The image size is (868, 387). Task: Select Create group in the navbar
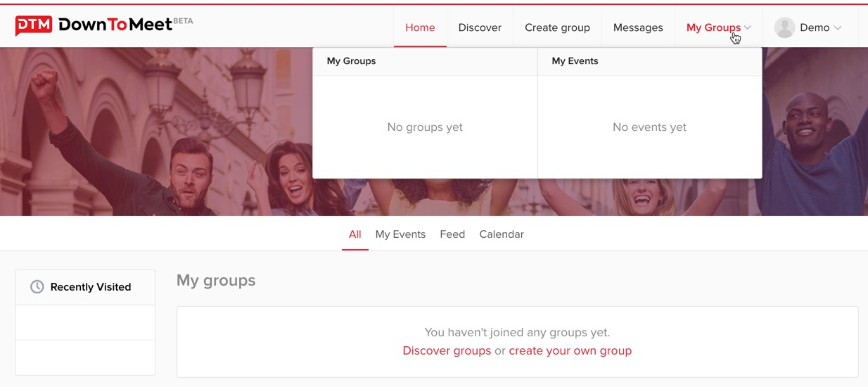[x=557, y=27]
